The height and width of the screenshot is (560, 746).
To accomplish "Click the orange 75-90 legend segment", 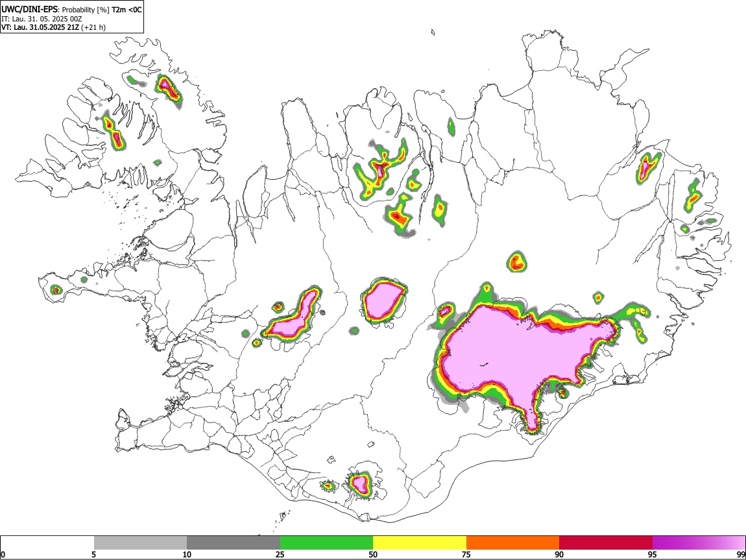I will point(512,543).
